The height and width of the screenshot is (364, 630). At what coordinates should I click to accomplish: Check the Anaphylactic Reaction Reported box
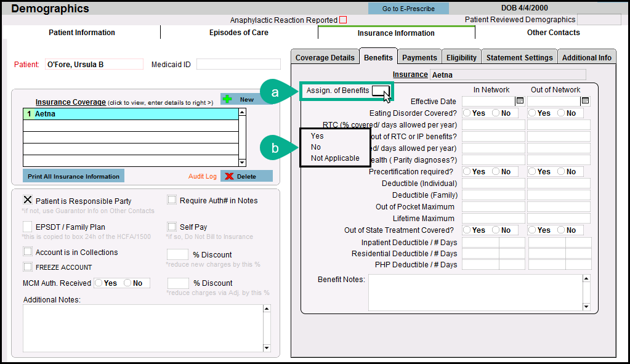343,20
